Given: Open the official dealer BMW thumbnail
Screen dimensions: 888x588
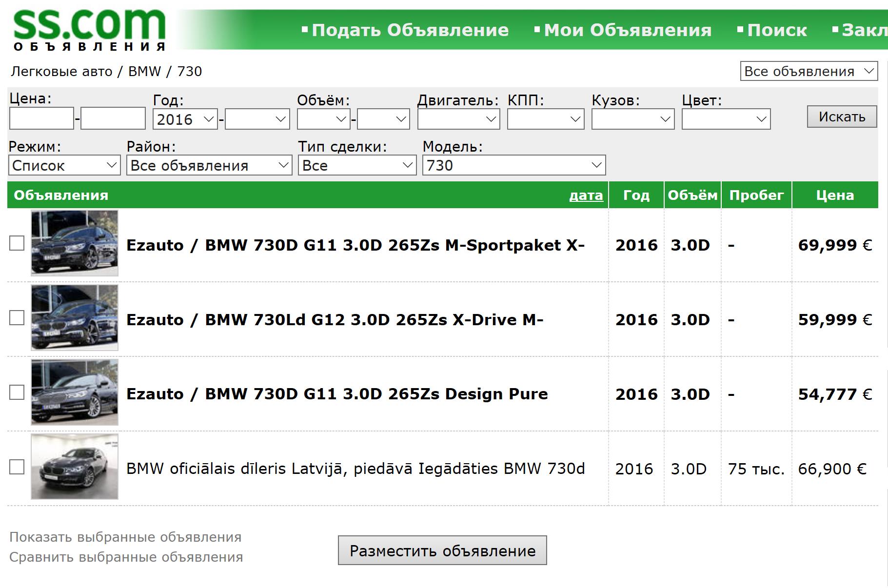Looking at the screenshot, I should pyautogui.click(x=75, y=467).
